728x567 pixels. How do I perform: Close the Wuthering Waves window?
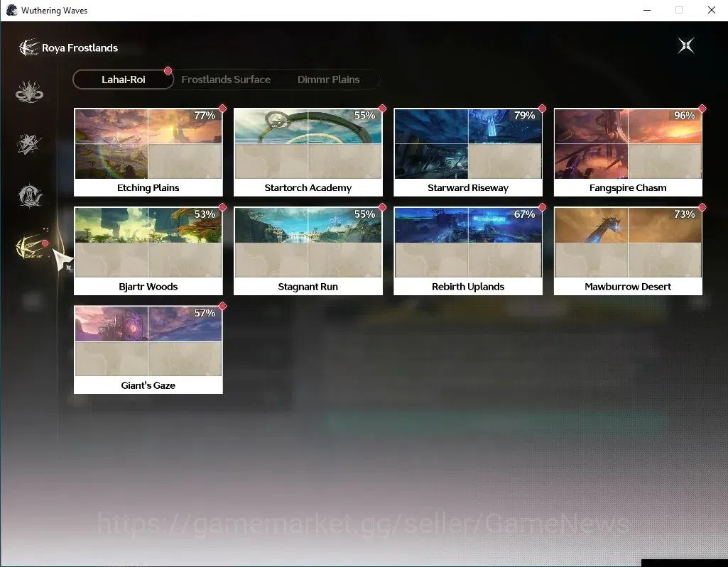(711, 10)
